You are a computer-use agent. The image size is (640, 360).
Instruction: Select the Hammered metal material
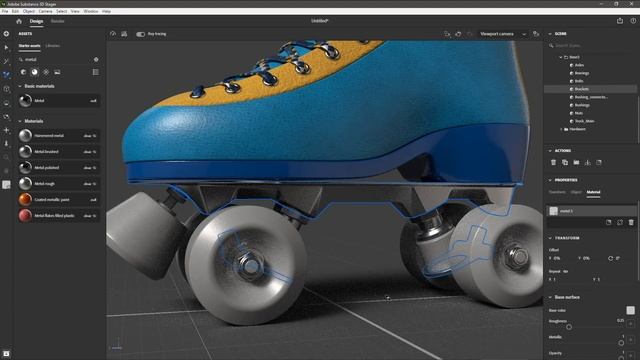click(x=58, y=136)
